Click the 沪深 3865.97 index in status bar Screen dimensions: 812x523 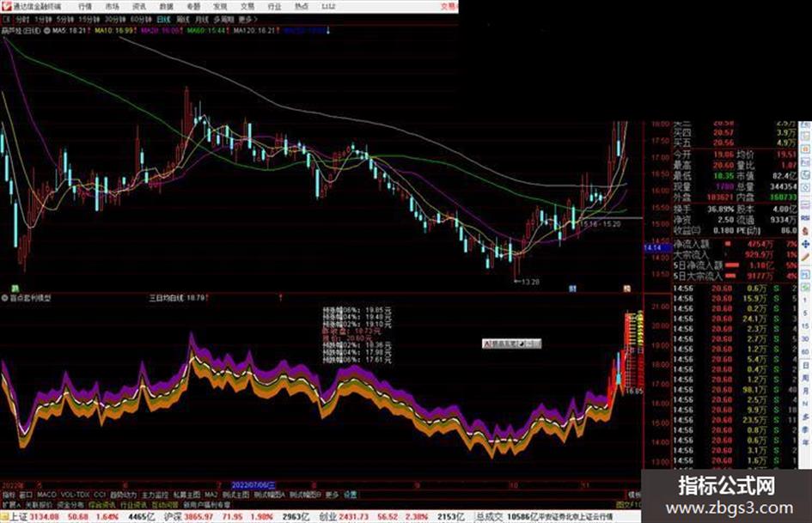(x=189, y=517)
